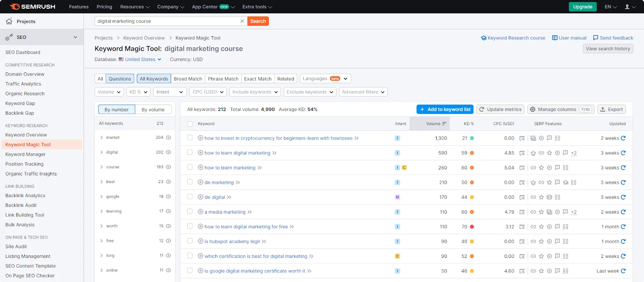Switch groups view to By volume
Viewport: 644px width, 282px height.
coord(153,109)
